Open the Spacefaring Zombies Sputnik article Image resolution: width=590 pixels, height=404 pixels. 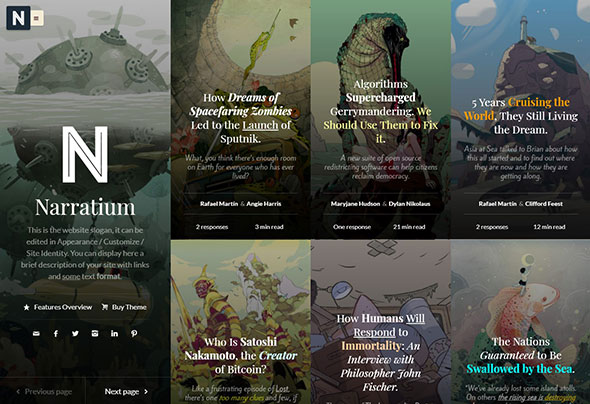[x=240, y=118]
